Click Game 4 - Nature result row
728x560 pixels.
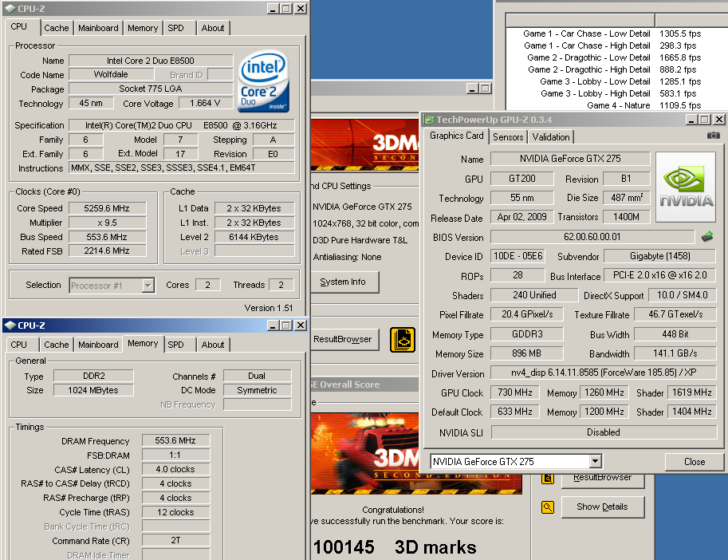[x=617, y=105]
